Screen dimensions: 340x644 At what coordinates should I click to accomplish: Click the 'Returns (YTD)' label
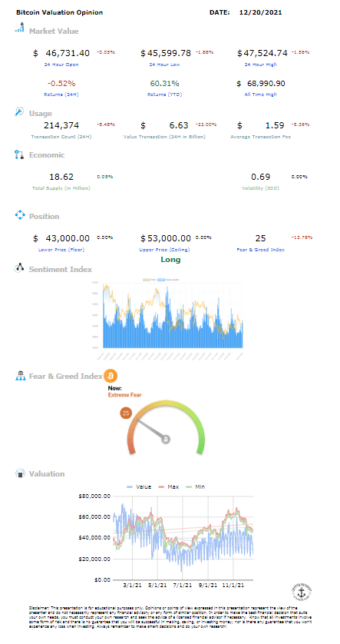tap(164, 95)
